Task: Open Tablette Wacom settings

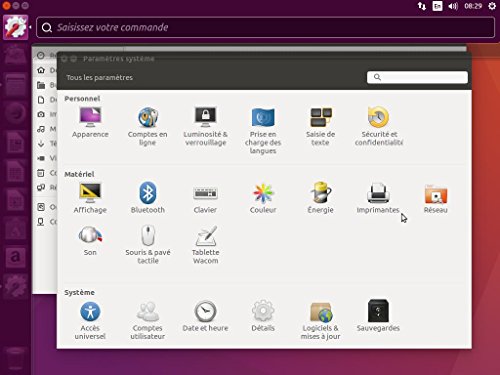Action: tap(206, 245)
